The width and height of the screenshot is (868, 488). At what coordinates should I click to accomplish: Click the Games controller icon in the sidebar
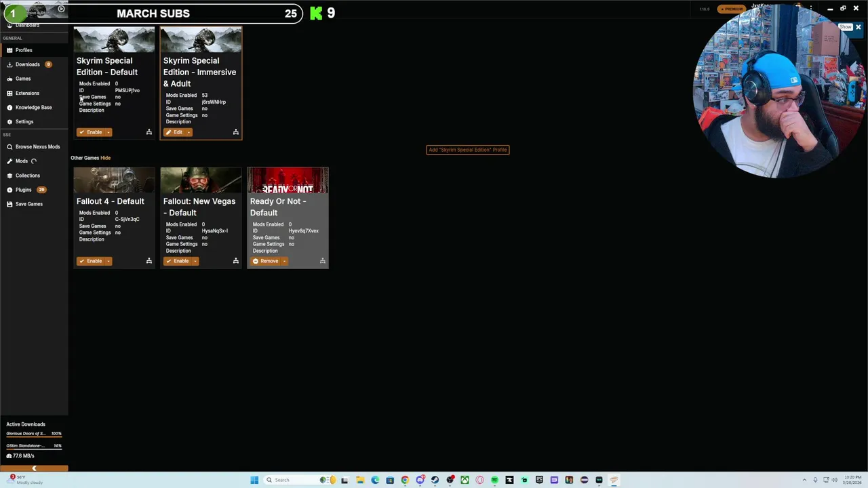click(9, 79)
